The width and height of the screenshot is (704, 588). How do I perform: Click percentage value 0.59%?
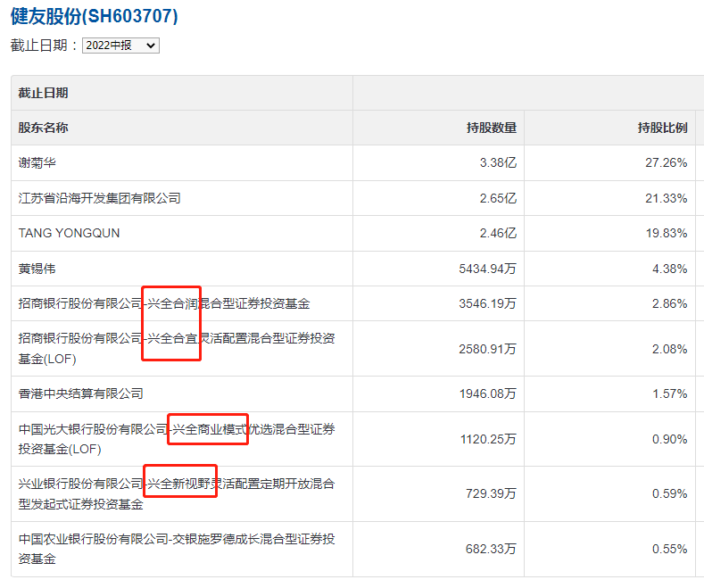(670, 493)
